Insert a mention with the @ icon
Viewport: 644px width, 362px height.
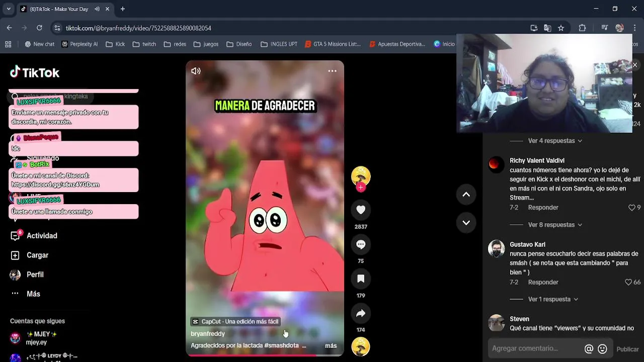click(x=589, y=348)
